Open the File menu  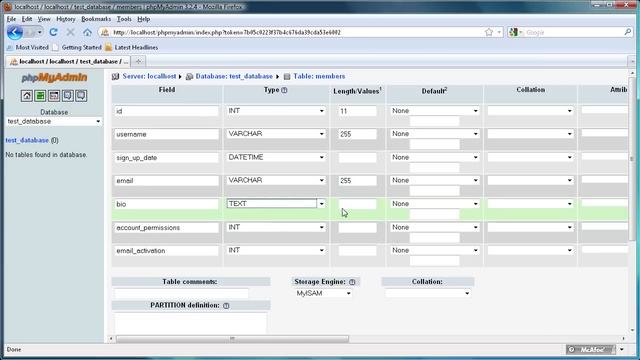[11, 19]
